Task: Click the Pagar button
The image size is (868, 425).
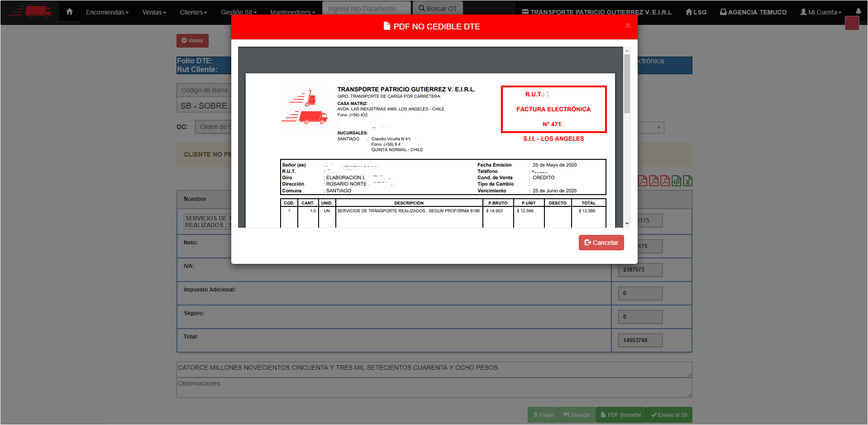Action: [x=543, y=415]
